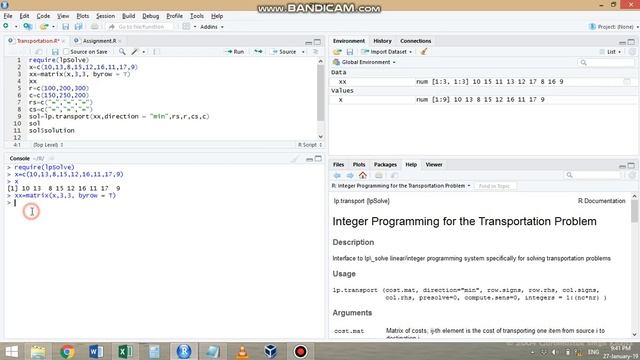The image size is (640, 360).
Task: Toggle Source on Save checkbox
Action: (x=66, y=52)
